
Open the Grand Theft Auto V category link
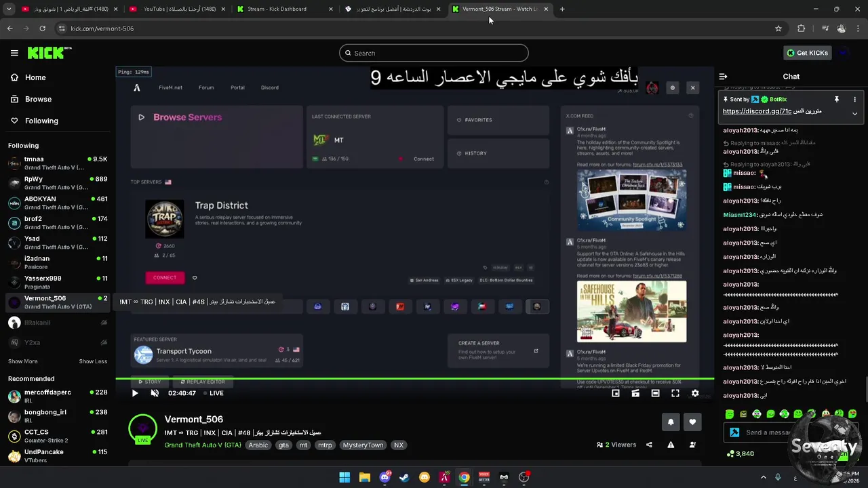click(x=203, y=445)
